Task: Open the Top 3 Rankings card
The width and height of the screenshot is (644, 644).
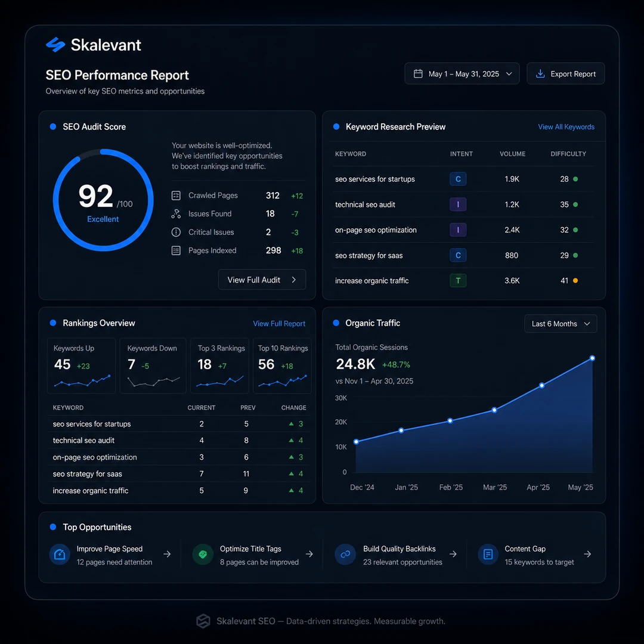Action: tap(219, 366)
